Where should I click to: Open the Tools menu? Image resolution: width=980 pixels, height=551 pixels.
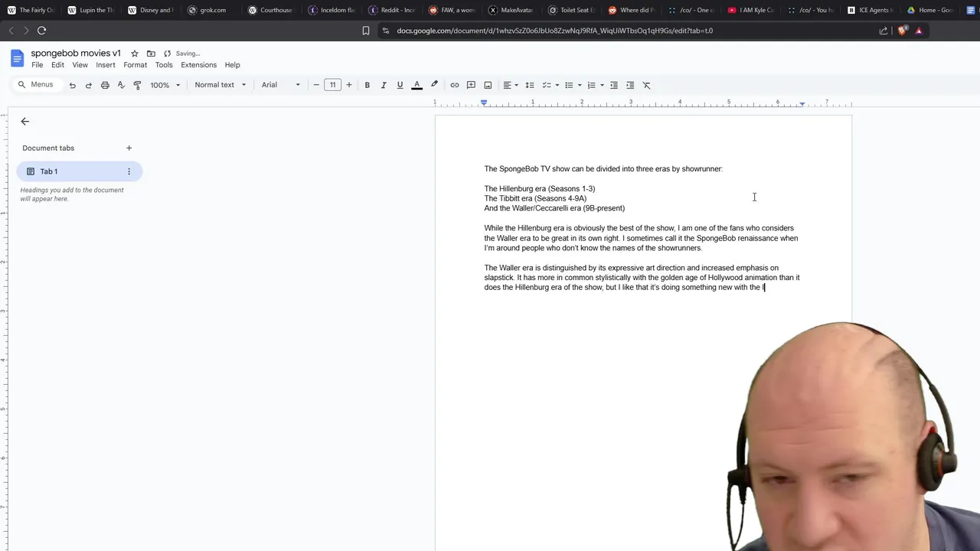point(164,65)
